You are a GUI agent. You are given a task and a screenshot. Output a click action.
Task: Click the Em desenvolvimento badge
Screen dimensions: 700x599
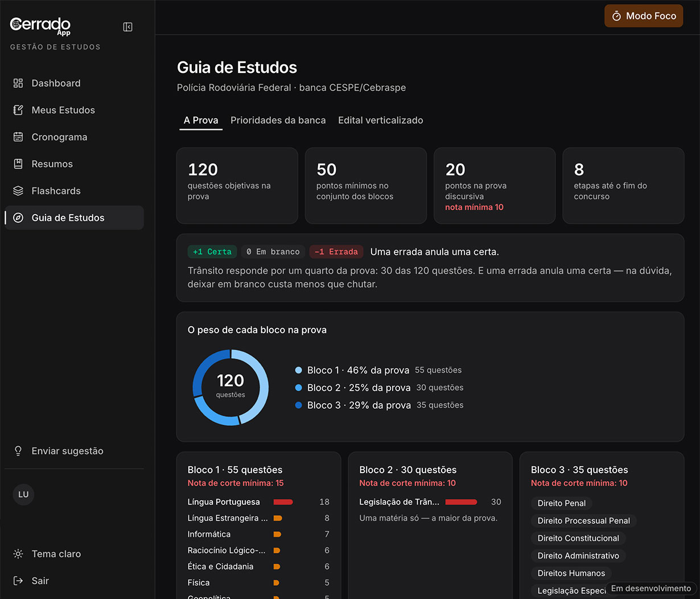[651, 589]
